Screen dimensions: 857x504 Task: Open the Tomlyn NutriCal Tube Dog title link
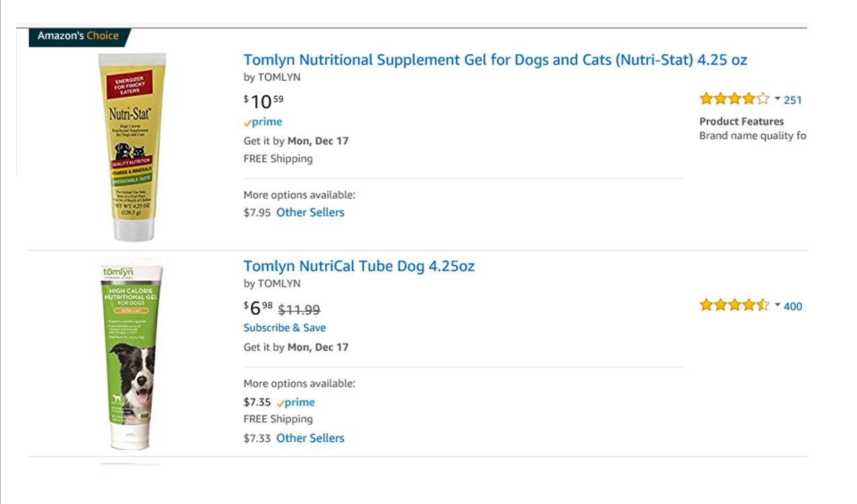[358, 266]
